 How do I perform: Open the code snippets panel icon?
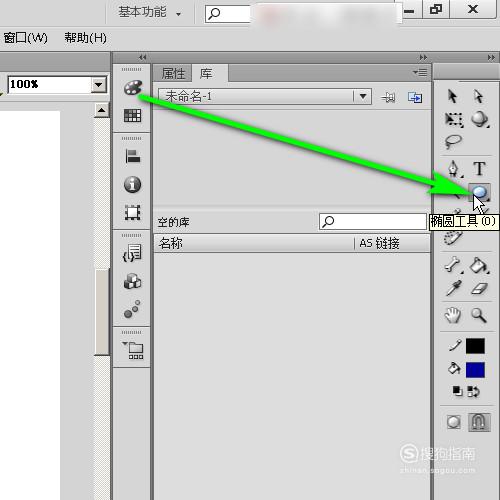tap(132, 253)
